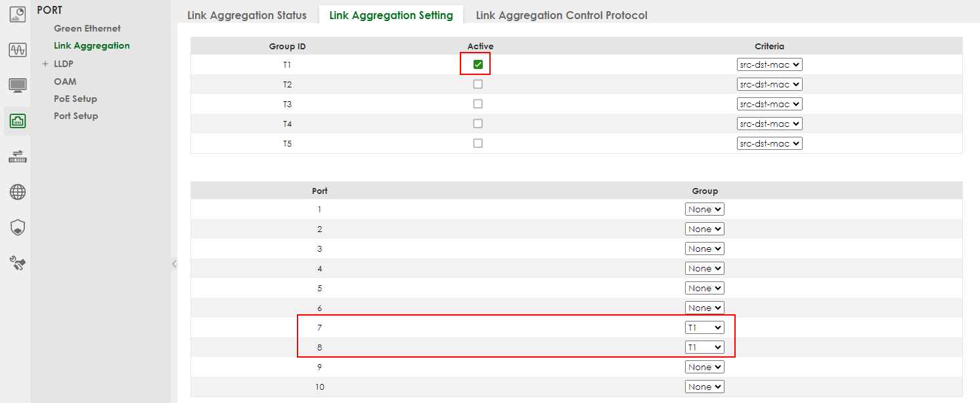Open the Dashboard icon in sidebar

click(17, 14)
